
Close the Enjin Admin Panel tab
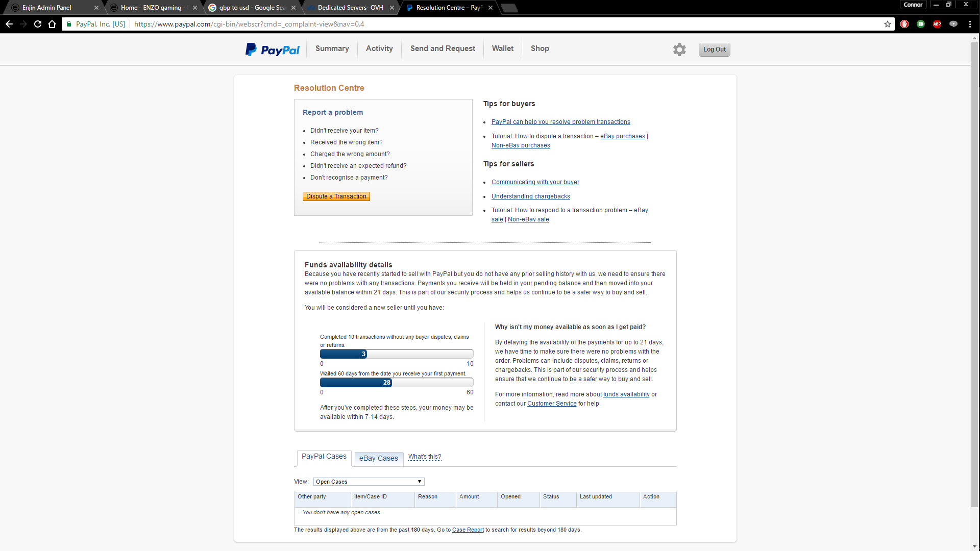tap(96, 8)
